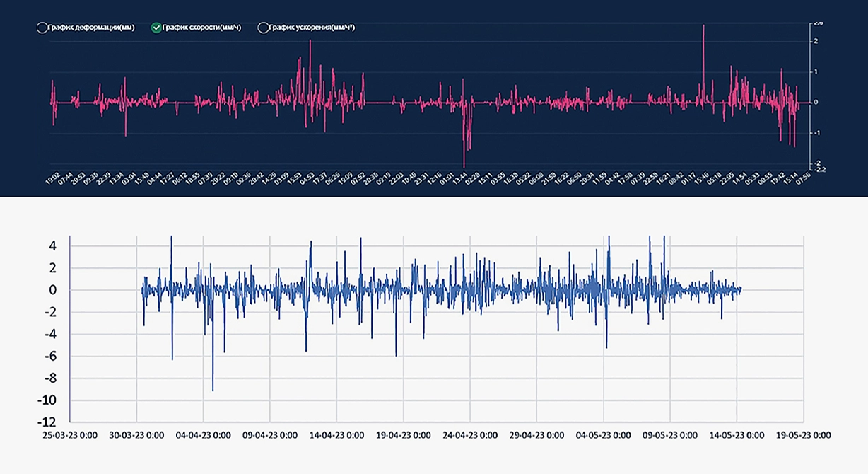Click the 24-04-23 0:00 date label
Viewport: 868px width, 474px height.
click(469, 434)
